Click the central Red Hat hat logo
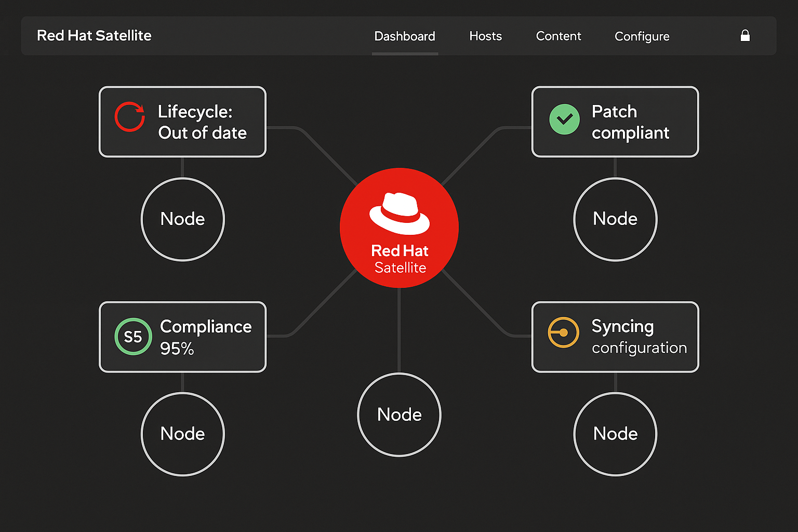The height and width of the screenshot is (532, 798). tap(399, 213)
